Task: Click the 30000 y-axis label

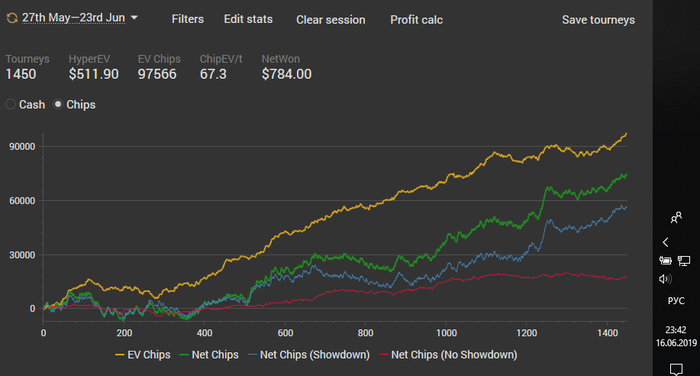Action: click(22, 255)
